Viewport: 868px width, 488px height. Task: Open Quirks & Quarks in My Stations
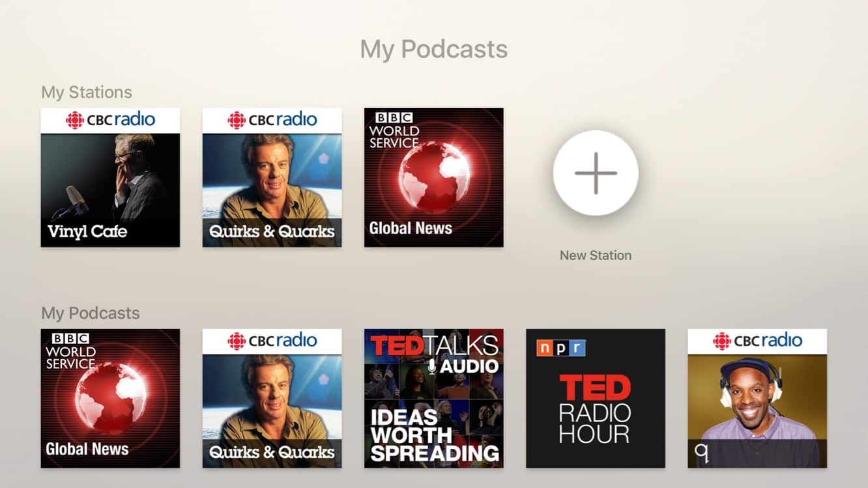[x=272, y=177]
